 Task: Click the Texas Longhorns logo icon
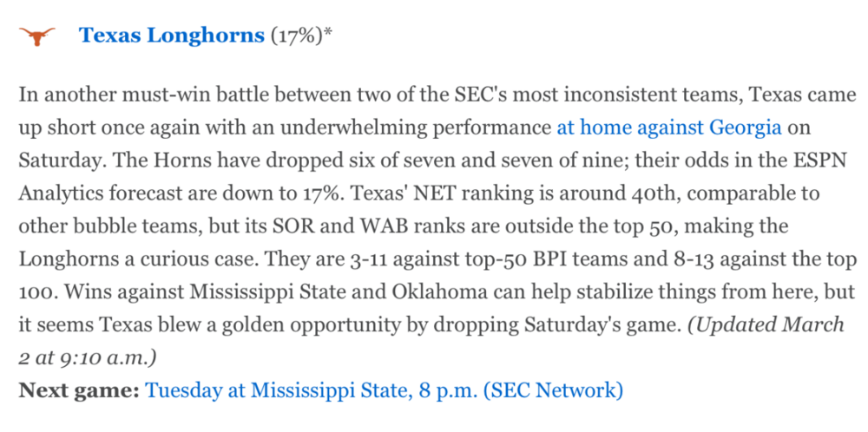tap(37, 36)
